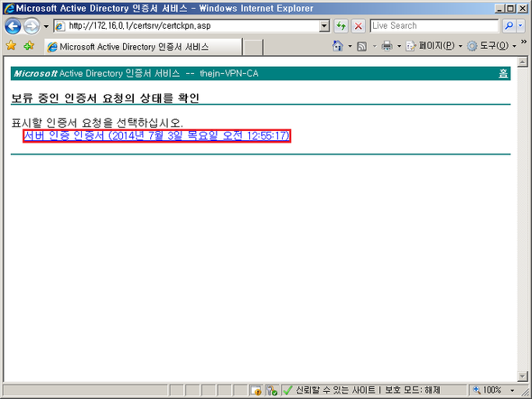Stop loading with the red X icon

tap(358, 26)
